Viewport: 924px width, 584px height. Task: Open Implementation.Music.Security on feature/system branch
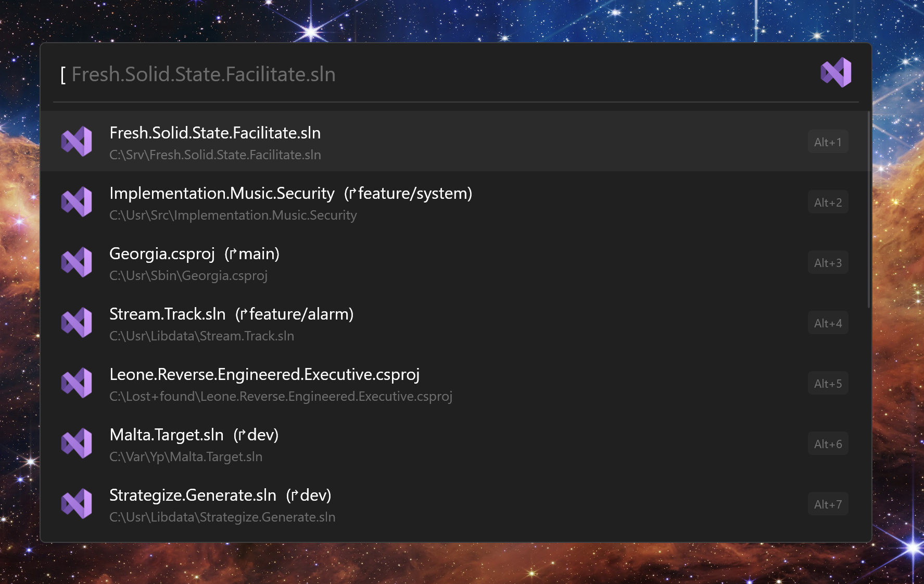[x=290, y=194]
